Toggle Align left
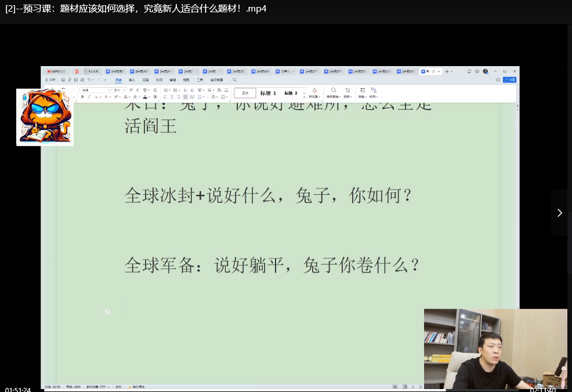Screen dimensions: 572x392 point(165,97)
